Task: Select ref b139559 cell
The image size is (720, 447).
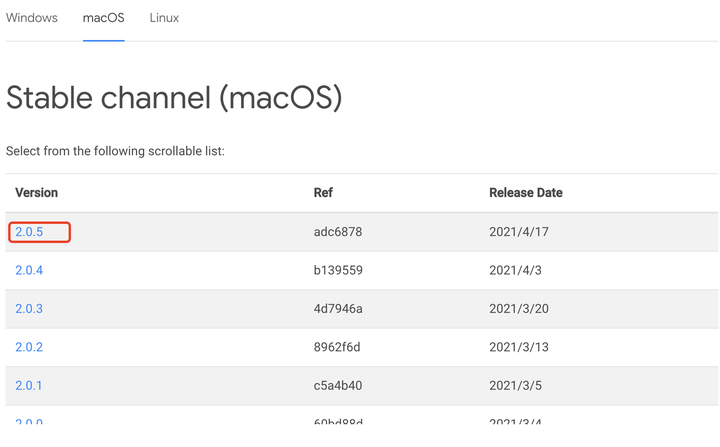Action: point(338,270)
